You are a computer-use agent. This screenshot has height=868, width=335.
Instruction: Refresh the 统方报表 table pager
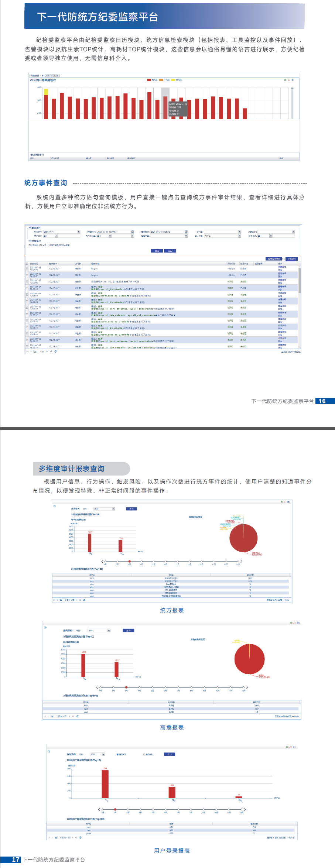84,600
